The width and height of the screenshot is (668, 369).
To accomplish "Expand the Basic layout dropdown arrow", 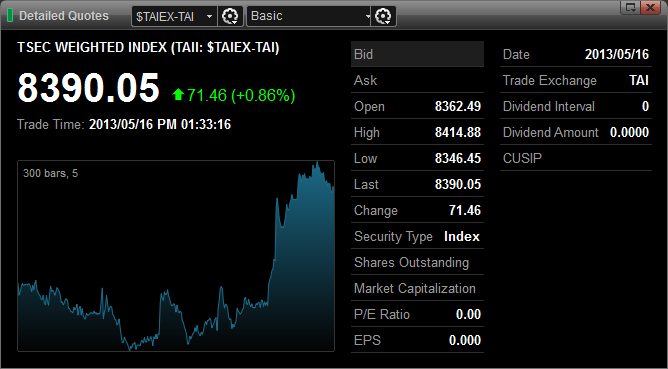I will coord(367,17).
